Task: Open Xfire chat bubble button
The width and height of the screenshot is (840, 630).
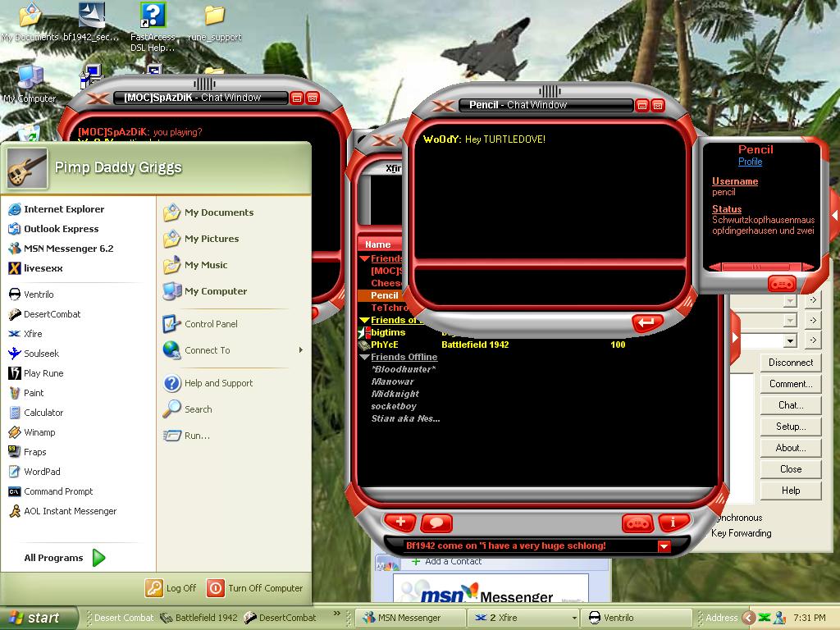Action: (x=436, y=523)
